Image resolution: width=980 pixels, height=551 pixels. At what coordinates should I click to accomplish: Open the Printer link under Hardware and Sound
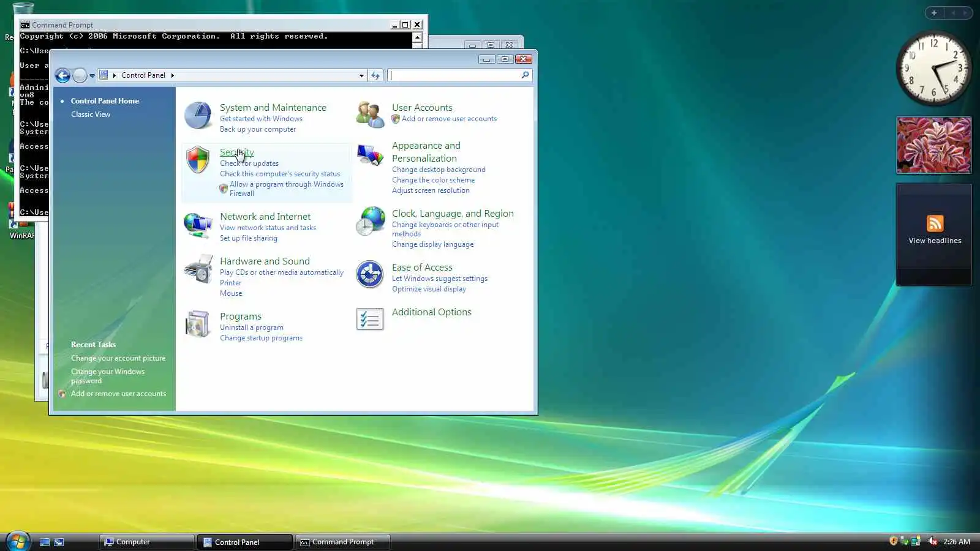coord(231,283)
